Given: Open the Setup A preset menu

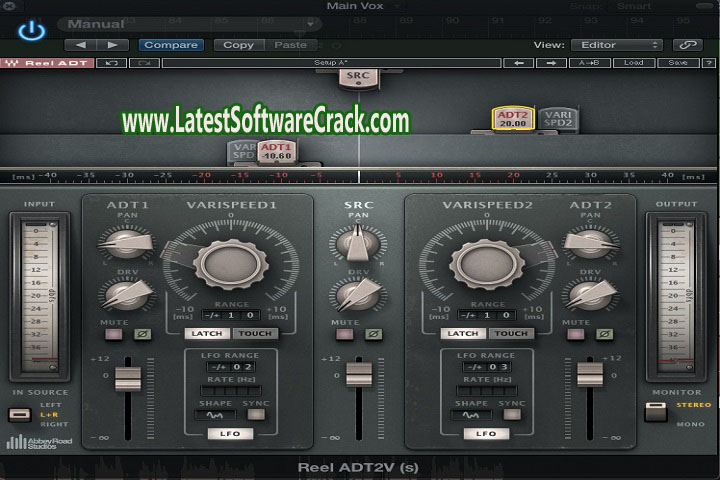Looking at the screenshot, I should (x=330, y=63).
